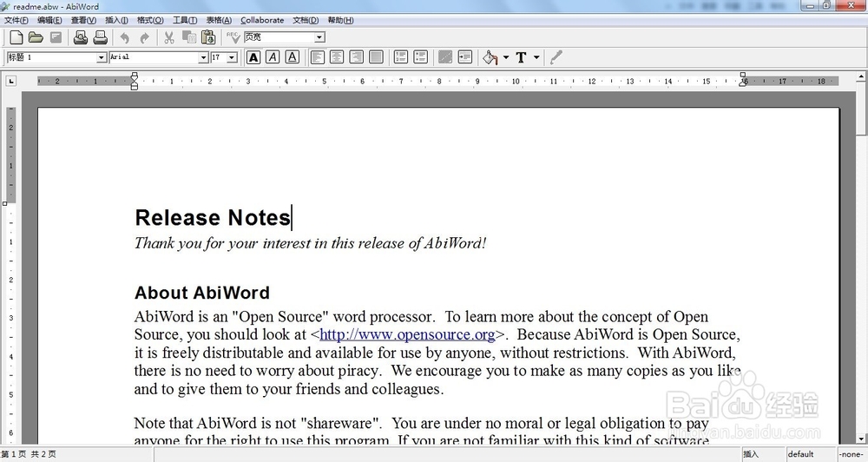The image size is (868, 462).
Task: Create a new document with New icon
Action: point(16,37)
